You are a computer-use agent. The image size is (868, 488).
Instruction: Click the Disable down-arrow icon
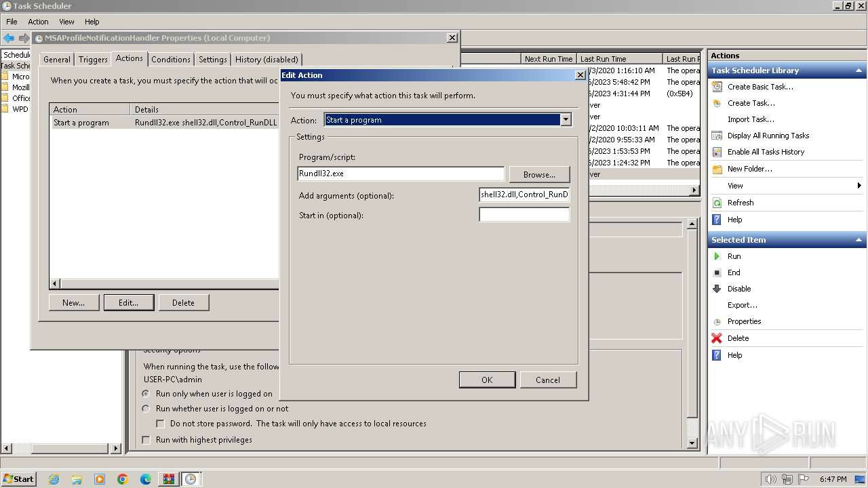tap(717, 289)
